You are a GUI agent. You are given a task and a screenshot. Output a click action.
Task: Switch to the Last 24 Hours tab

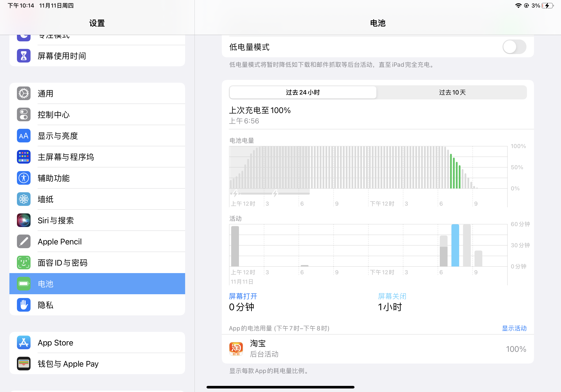(x=303, y=92)
